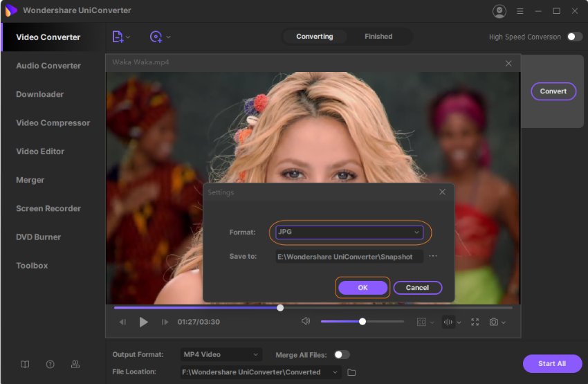Open snapshot settings dropdown arrow

[x=504, y=322]
